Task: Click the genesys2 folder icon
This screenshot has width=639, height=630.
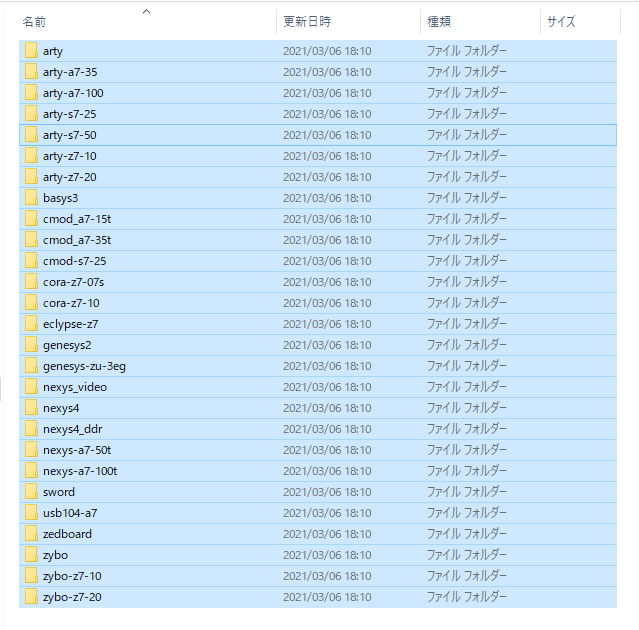Action: click(x=31, y=345)
